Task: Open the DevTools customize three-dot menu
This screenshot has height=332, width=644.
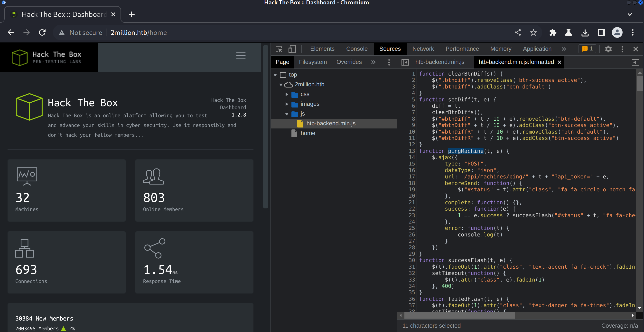Action: click(622, 49)
